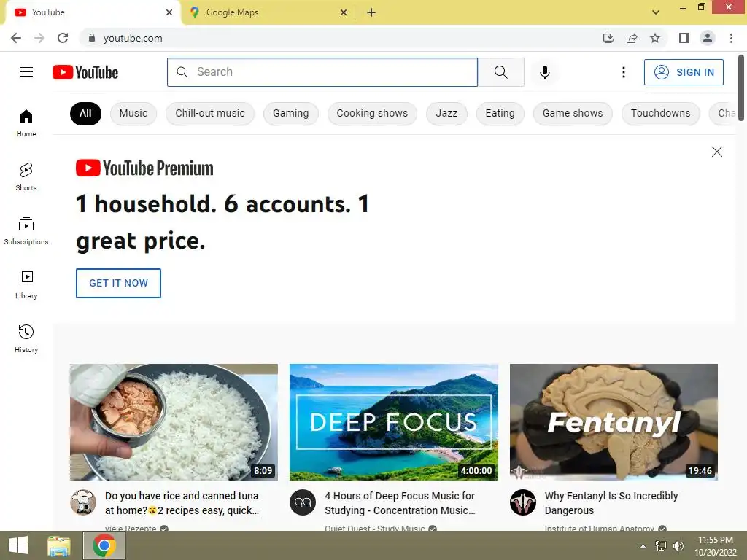The height and width of the screenshot is (560, 747).
Task: Open the taskbar clock and date
Action: click(x=715, y=546)
